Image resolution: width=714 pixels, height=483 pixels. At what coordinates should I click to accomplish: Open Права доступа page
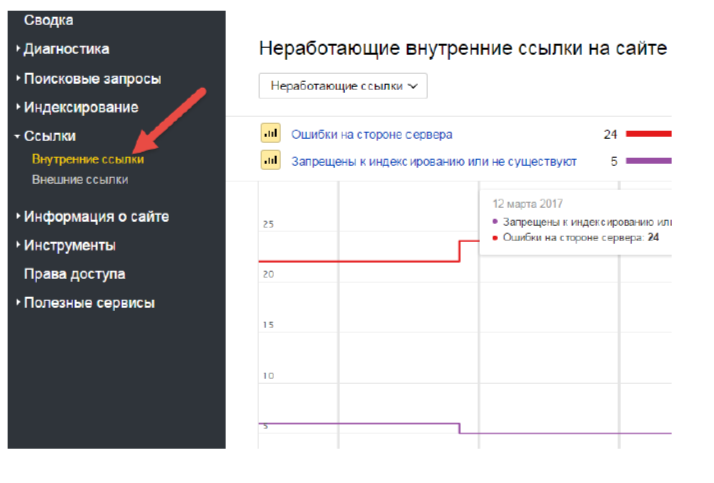(75, 274)
